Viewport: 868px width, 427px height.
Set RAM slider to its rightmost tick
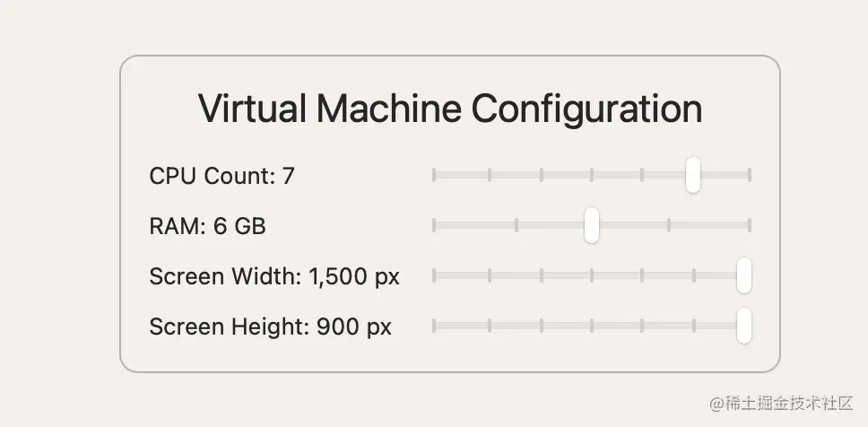(x=750, y=225)
